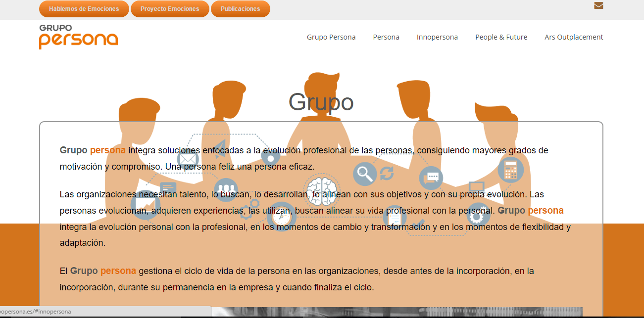This screenshot has height=318, width=644.
Task: Click the Grupo Persona logo
Action: (x=78, y=37)
